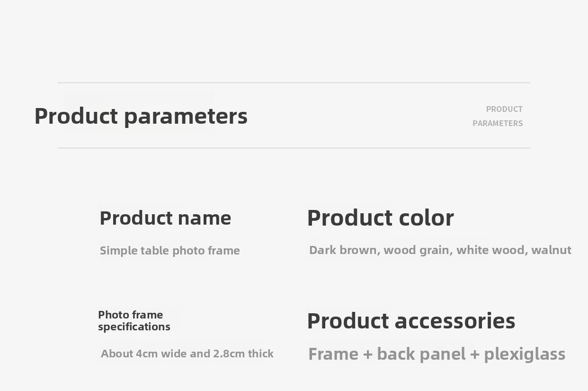588x391 pixels.
Task: Select 'Dark brown' in the color list
Action: pos(343,250)
